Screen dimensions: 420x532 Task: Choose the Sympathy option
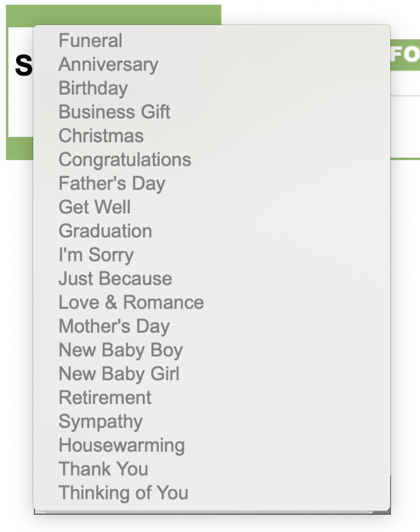(x=101, y=421)
